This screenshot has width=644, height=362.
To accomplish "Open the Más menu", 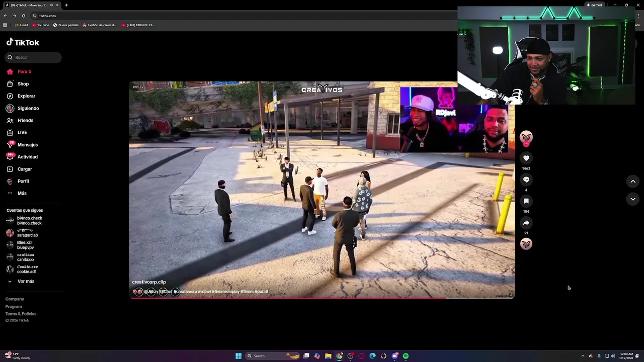I will click(17, 193).
